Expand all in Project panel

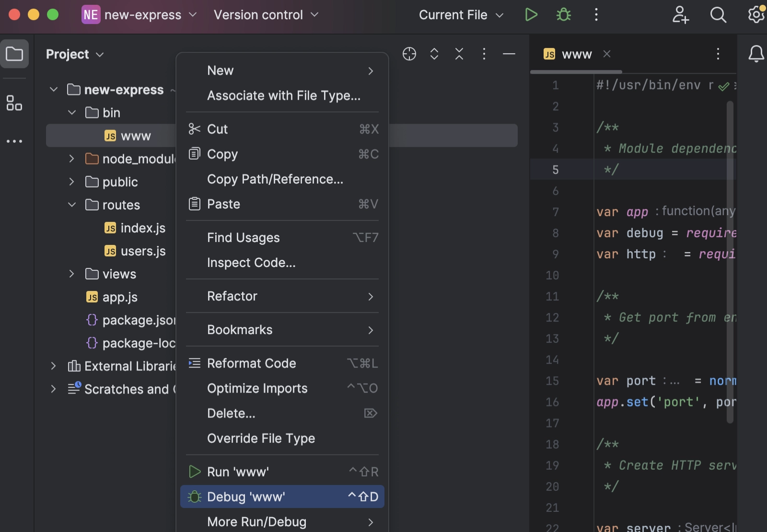[434, 54]
